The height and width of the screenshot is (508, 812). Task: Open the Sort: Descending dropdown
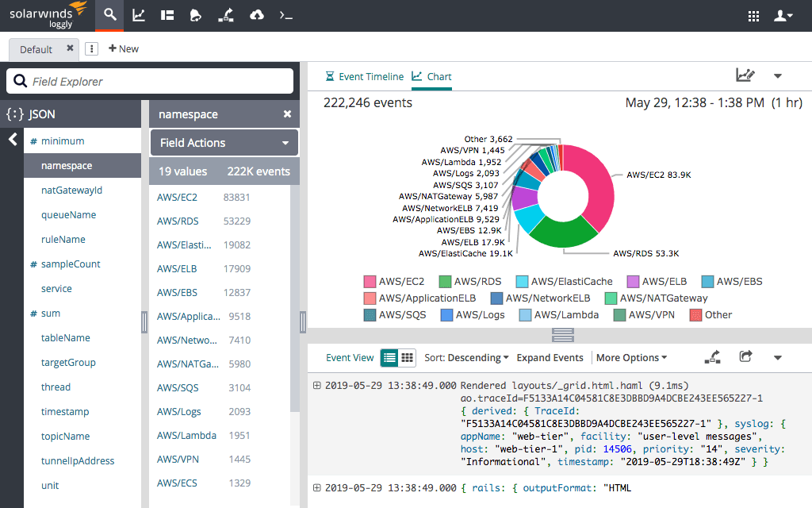[x=466, y=358]
